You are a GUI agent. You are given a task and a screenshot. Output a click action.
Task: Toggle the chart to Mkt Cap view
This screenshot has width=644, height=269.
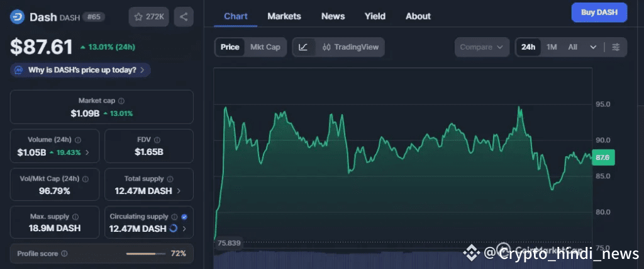point(265,47)
